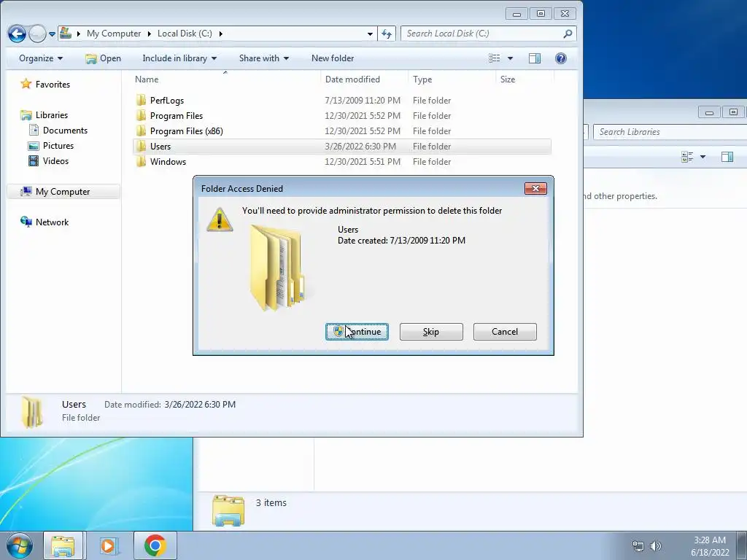Close the Folder Access Denied dialog

point(535,189)
